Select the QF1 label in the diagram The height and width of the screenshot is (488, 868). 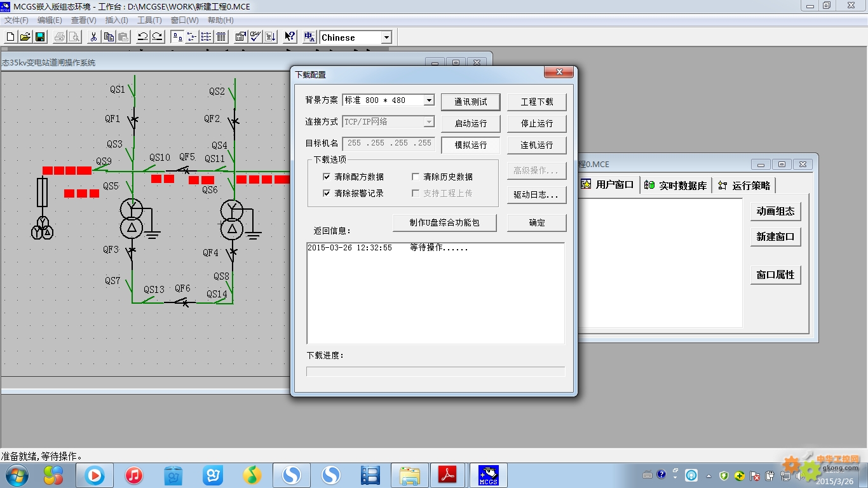pos(112,119)
